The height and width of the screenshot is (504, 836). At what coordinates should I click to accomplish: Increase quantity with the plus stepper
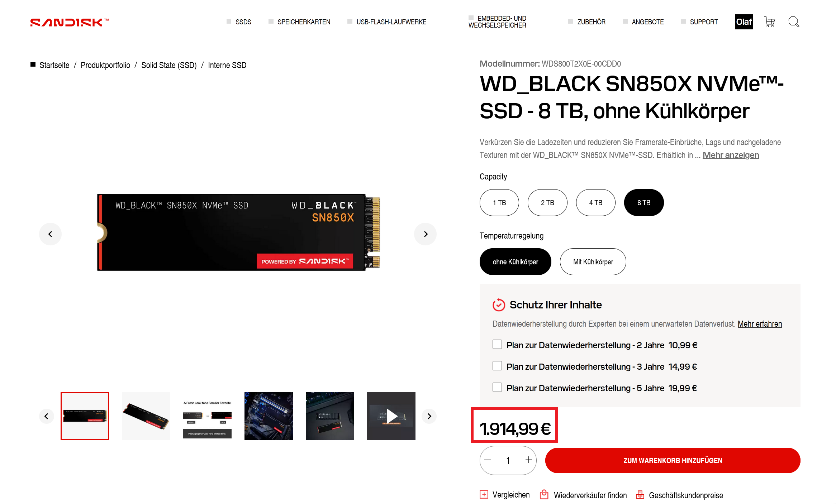[528, 460]
